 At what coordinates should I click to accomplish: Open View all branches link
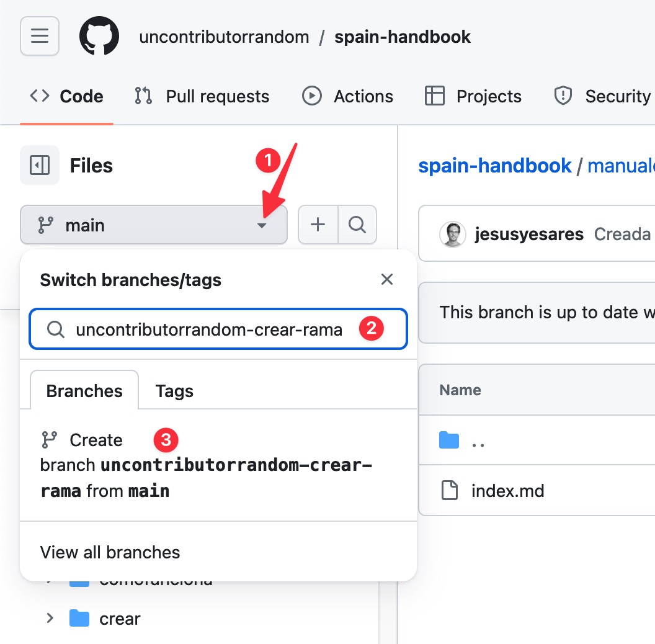110,552
